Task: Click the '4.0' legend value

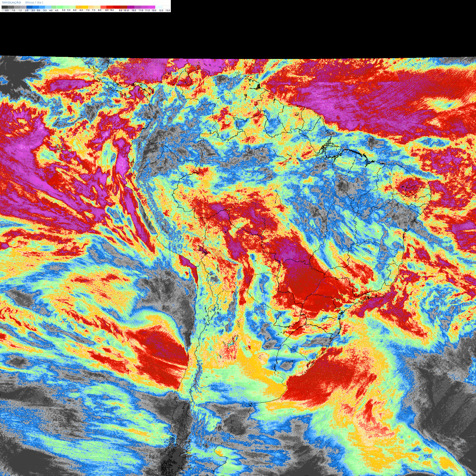Action: click(51, 10)
